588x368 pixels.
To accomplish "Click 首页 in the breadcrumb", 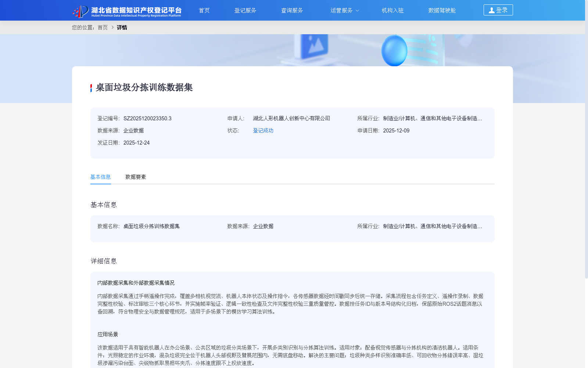I will (x=103, y=28).
